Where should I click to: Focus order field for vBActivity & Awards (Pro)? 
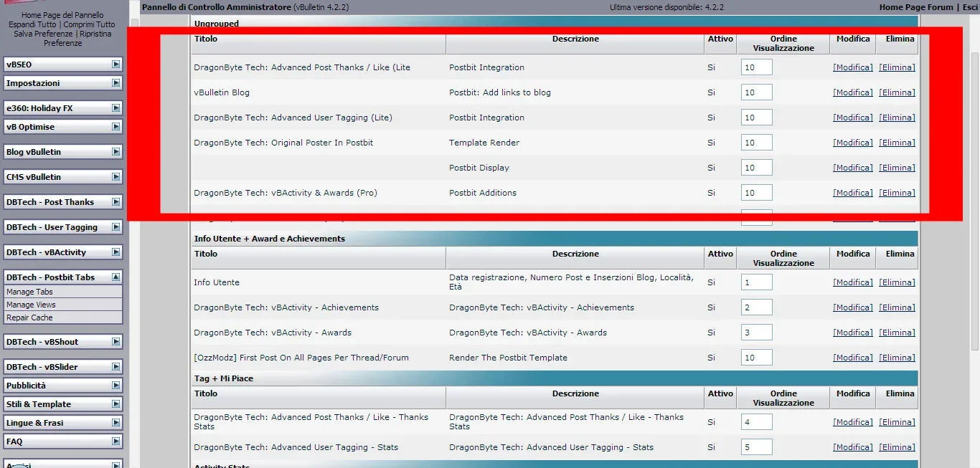[757, 193]
